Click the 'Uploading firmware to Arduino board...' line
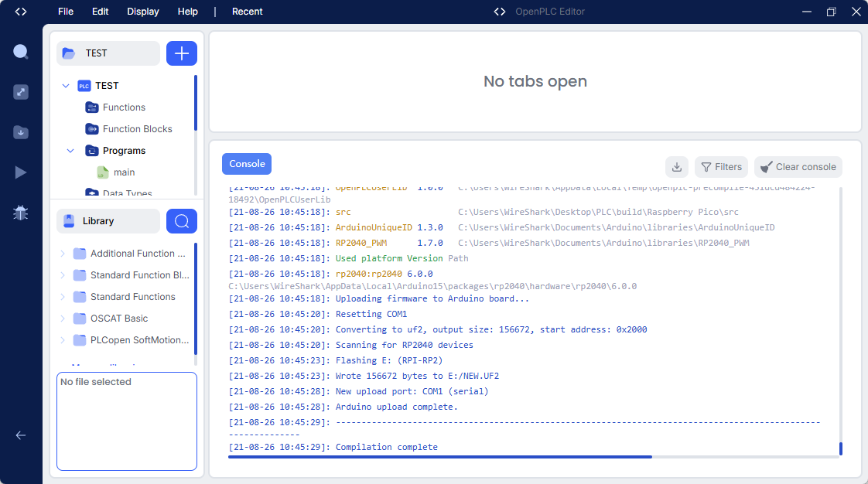 click(x=432, y=298)
